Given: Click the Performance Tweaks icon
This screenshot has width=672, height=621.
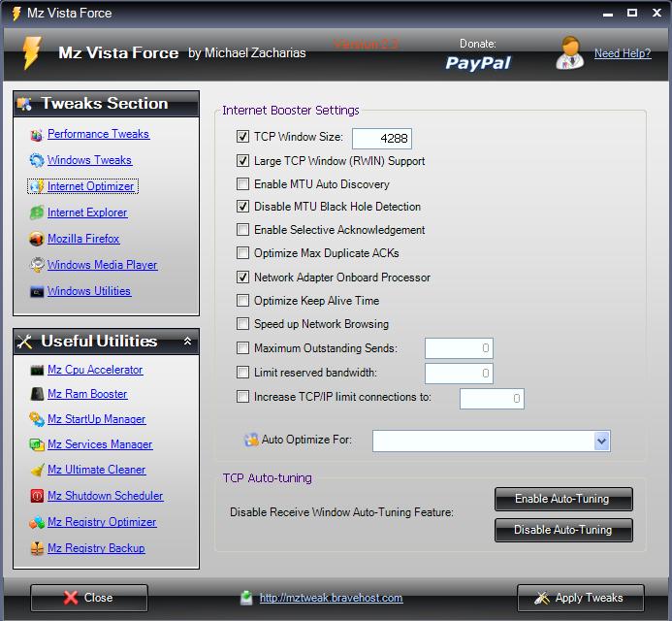Looking at the screenshot, I should tap(37, 135).
